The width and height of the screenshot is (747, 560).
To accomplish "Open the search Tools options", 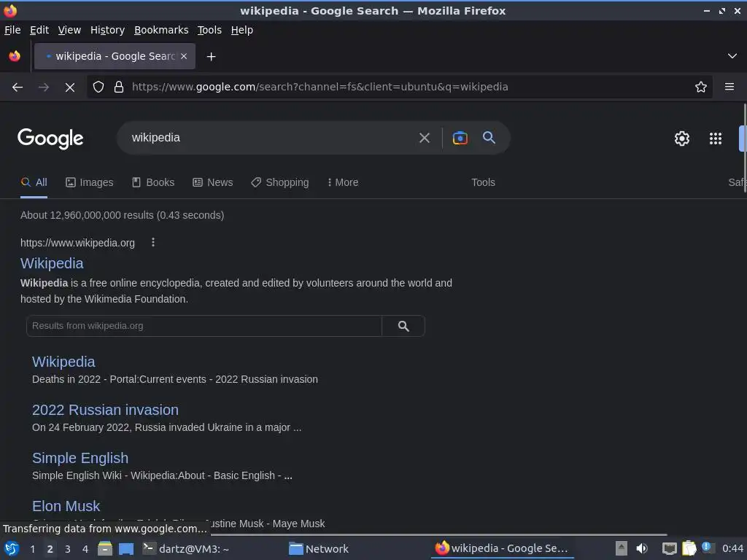I will pyautogui.click(x=483, y=182).
